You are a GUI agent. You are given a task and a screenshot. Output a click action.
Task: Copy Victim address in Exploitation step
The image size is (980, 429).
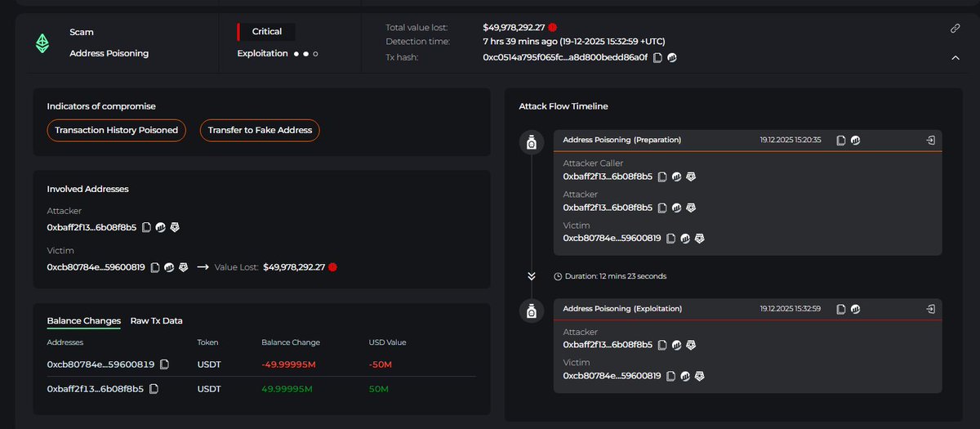click(x=671, y=376)
